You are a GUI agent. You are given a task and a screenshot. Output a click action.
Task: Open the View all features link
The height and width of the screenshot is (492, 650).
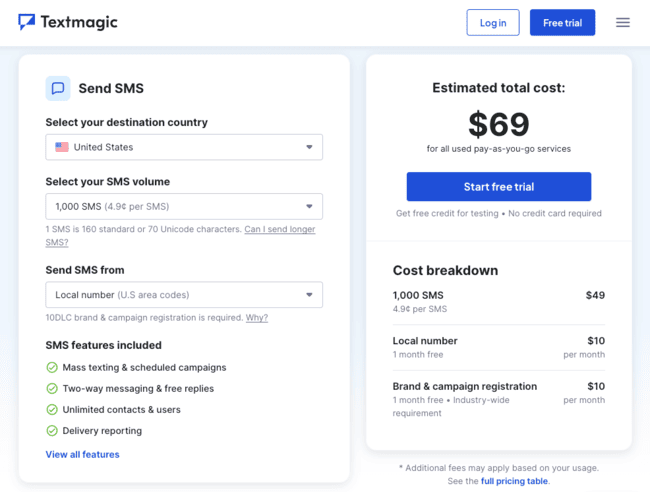[82, 454]
